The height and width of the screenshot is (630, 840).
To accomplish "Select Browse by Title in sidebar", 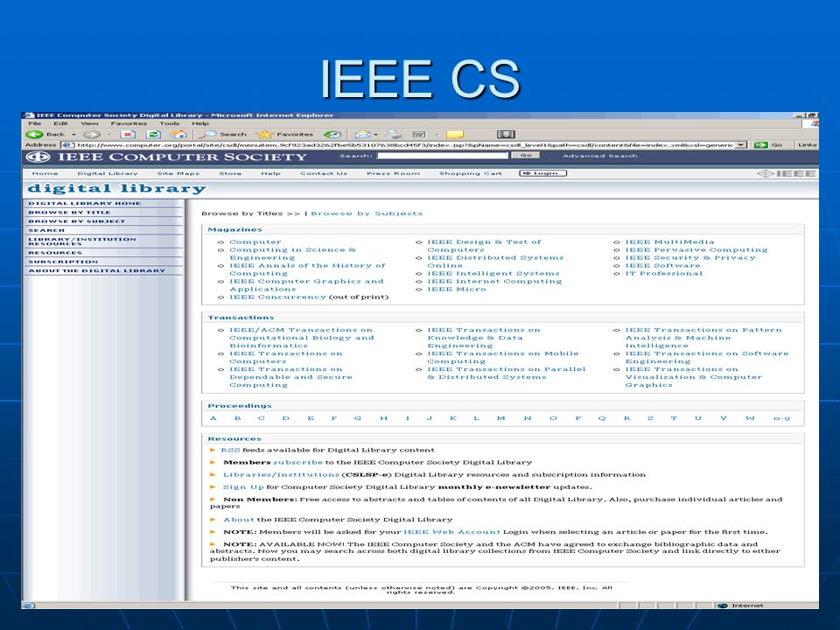I will [69, 212].
